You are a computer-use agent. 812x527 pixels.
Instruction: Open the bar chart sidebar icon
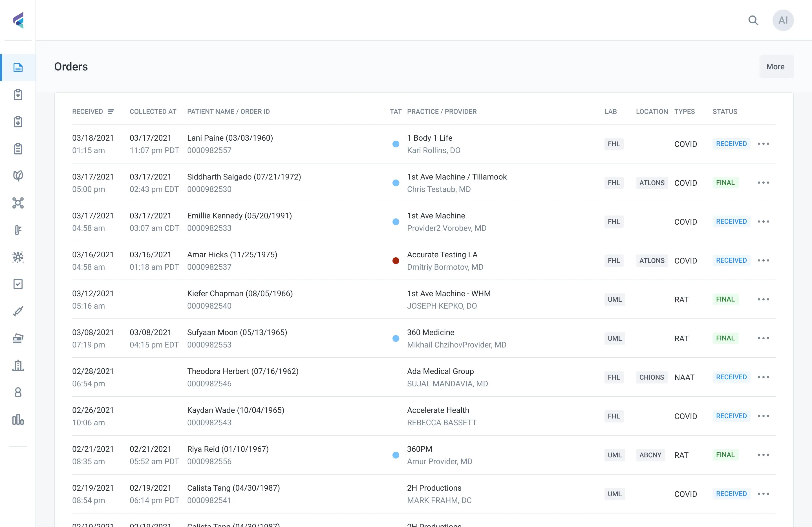coord(18,420)
